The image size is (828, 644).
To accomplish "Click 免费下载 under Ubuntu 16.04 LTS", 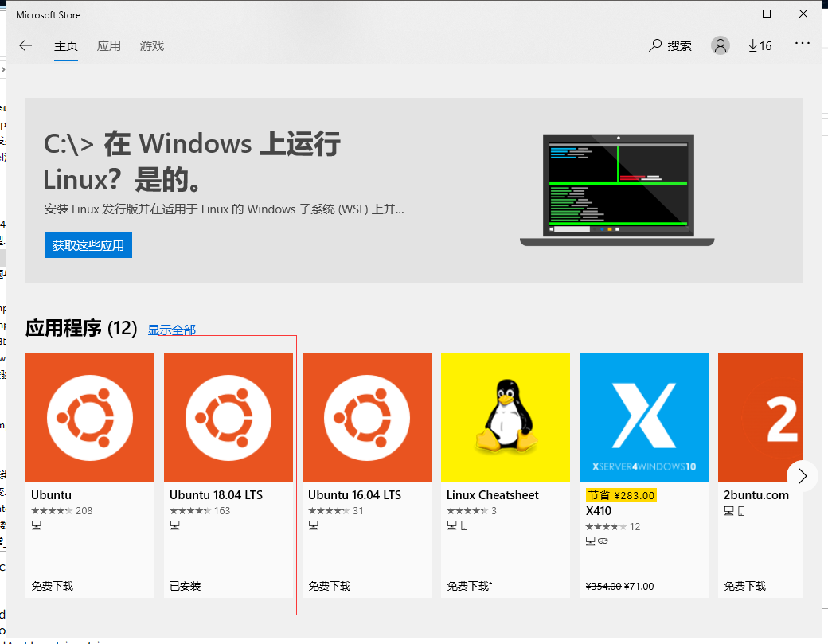I will click(x=329, y=586).
